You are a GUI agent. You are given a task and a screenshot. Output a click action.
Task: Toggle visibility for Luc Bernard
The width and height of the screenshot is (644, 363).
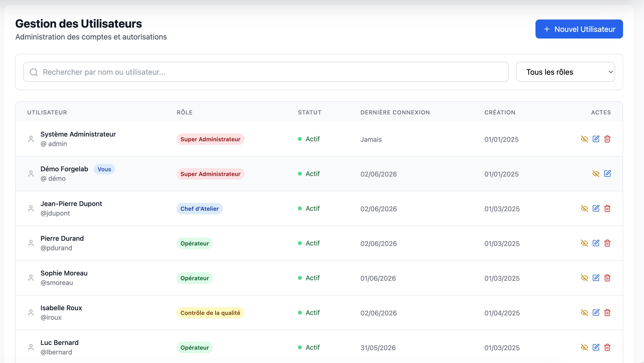(x=584, y=347)
